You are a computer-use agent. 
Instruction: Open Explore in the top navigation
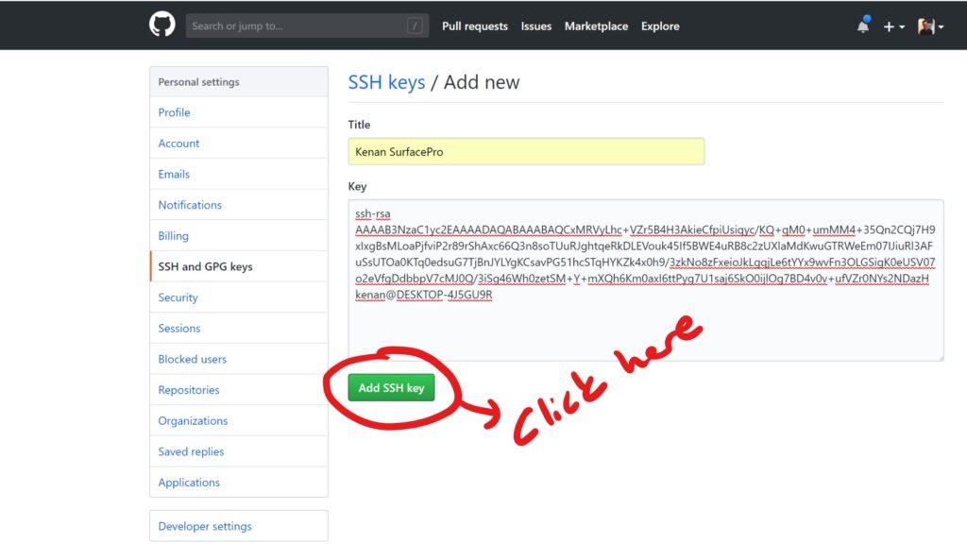click(x=660, y=26)
